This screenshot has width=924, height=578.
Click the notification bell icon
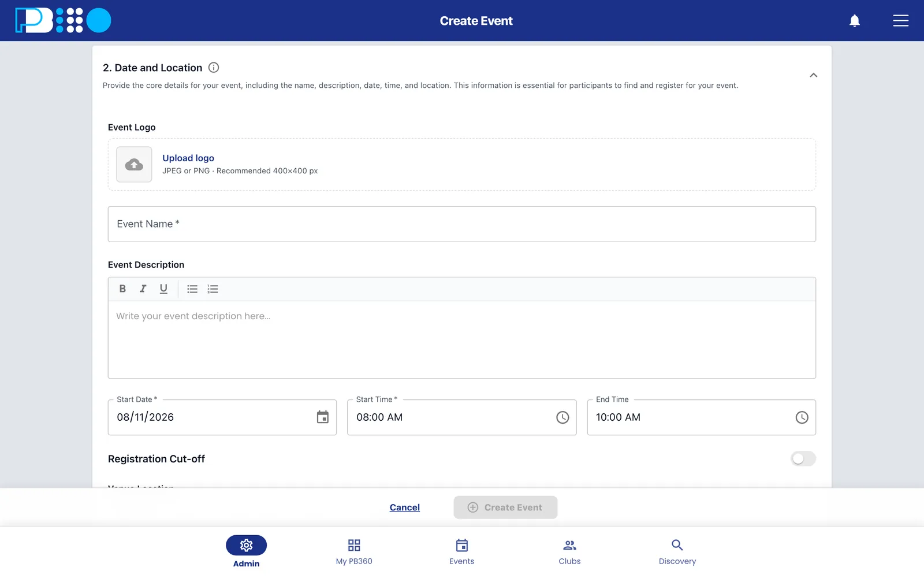(855, 21)
